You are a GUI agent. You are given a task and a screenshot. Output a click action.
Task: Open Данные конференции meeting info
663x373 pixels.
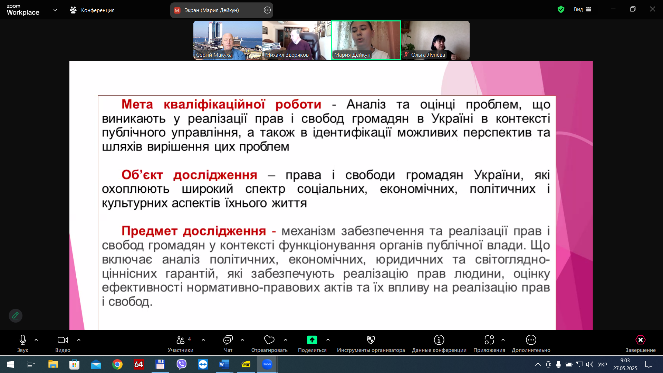pos(439,340)
